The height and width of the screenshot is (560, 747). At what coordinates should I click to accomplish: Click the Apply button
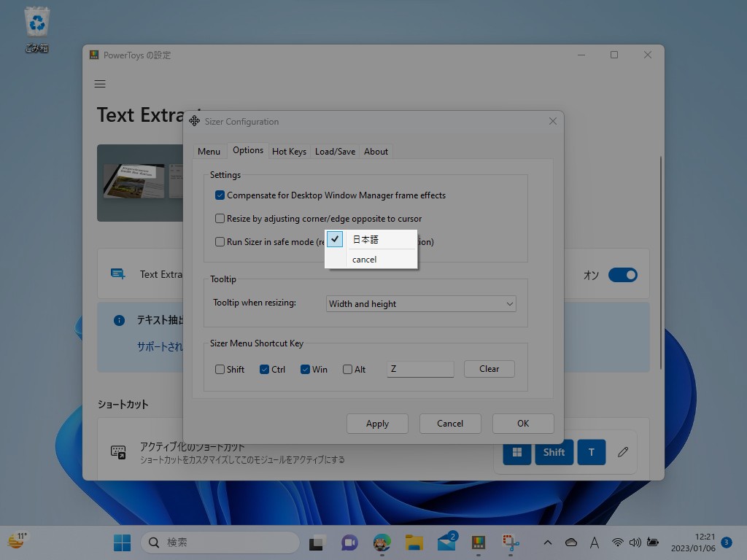click(x=377, y=424)
